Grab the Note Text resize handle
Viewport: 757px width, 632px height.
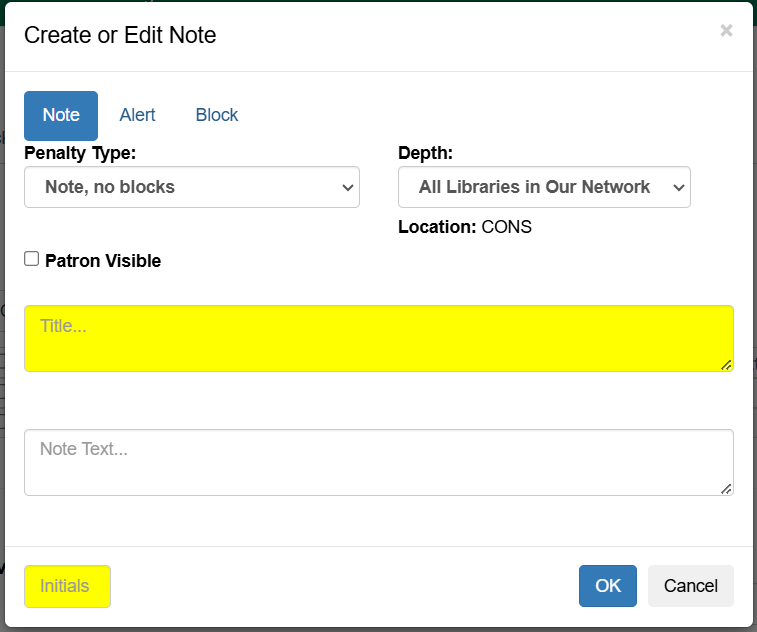pyautogui.click(x=727, y=489)
